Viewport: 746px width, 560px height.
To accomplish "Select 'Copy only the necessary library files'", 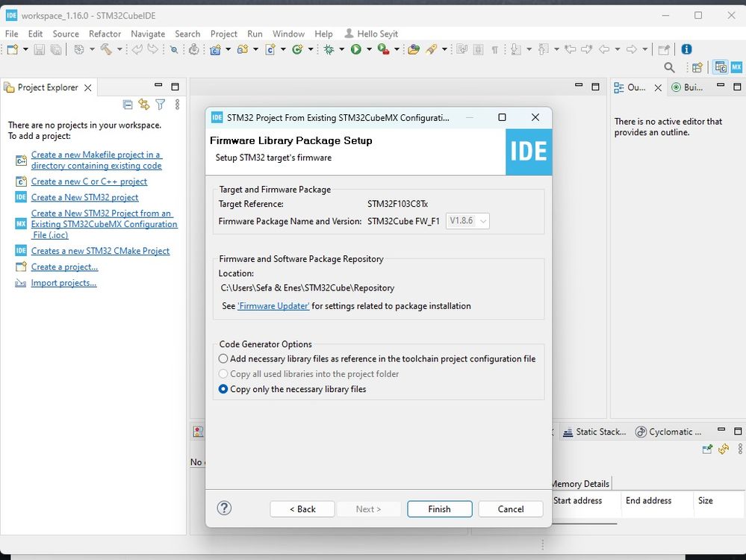I will point(223,389).
